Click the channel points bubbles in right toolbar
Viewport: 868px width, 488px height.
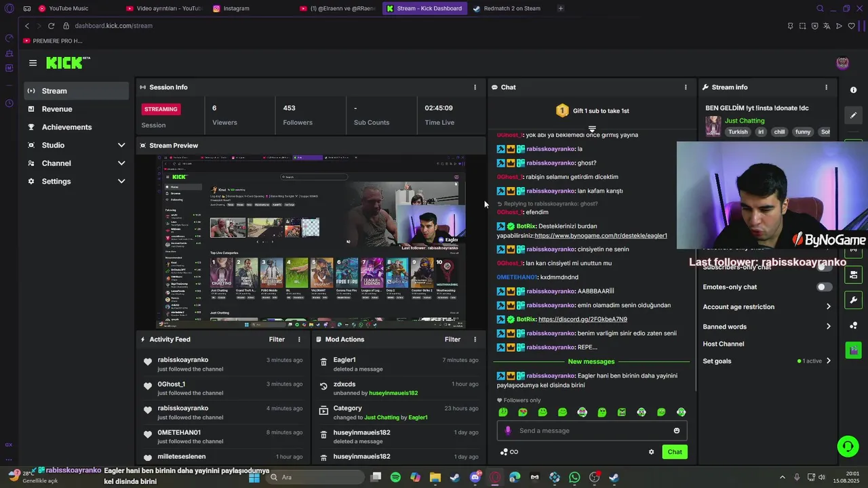[853, 325]
